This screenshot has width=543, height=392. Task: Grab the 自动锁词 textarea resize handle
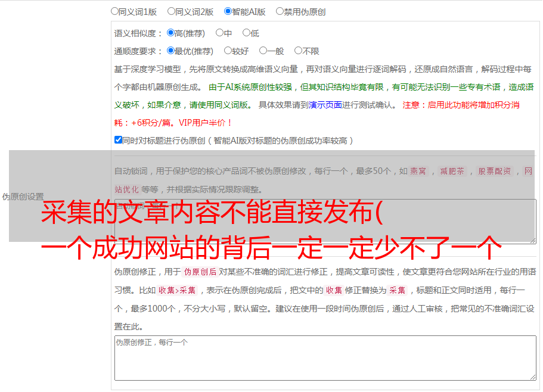pos(533,241)
